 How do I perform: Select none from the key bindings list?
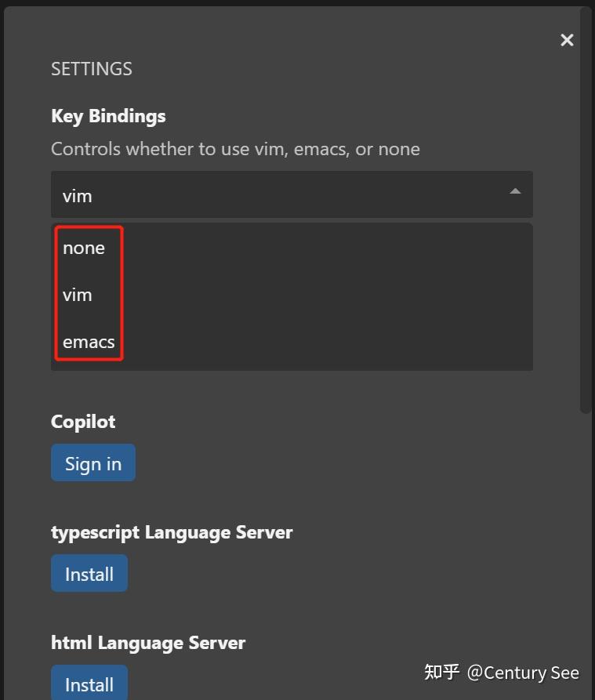click(83, 248)
